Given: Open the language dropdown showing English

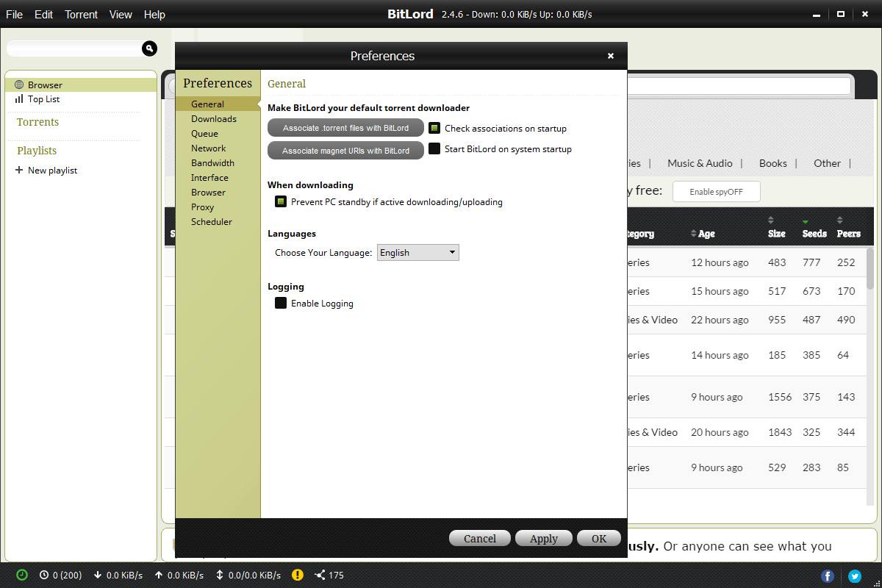Looking at the screenshot, I should (x=417, y=253).
